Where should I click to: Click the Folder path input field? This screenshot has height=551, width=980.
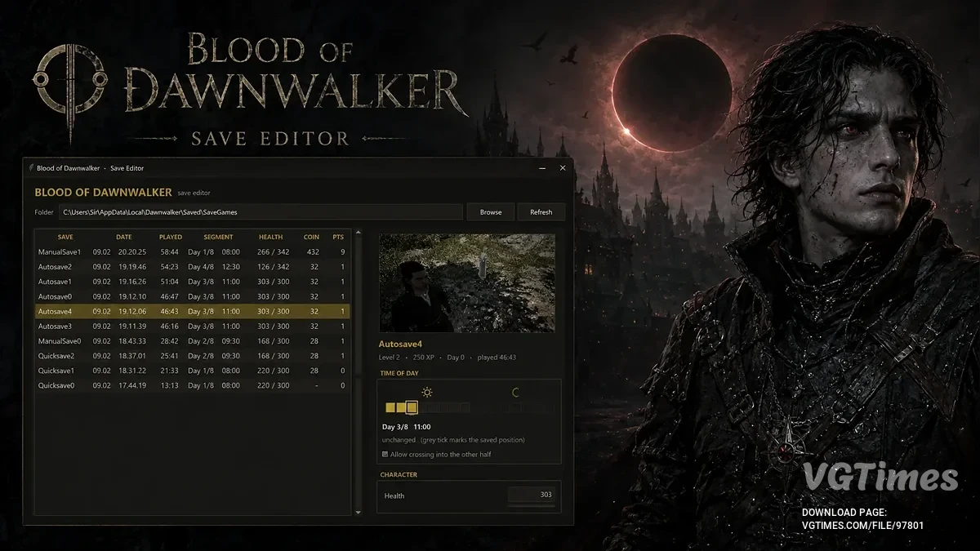261,212
